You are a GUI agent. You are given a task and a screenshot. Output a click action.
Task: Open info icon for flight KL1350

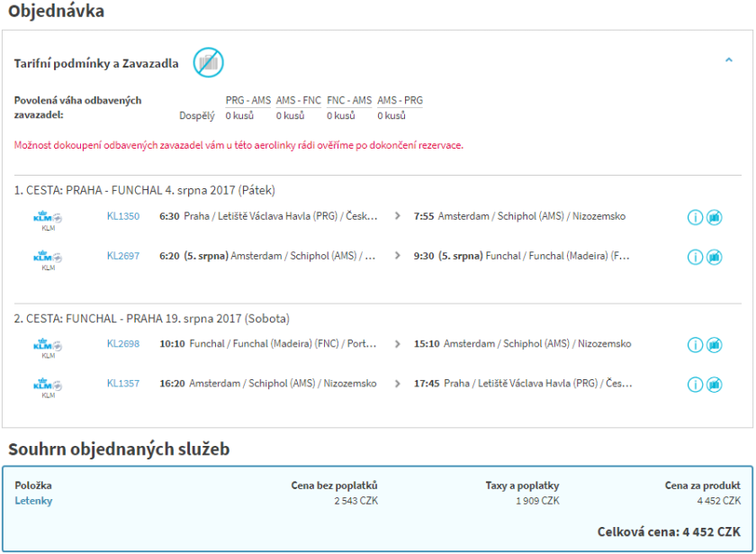(695, 217)
